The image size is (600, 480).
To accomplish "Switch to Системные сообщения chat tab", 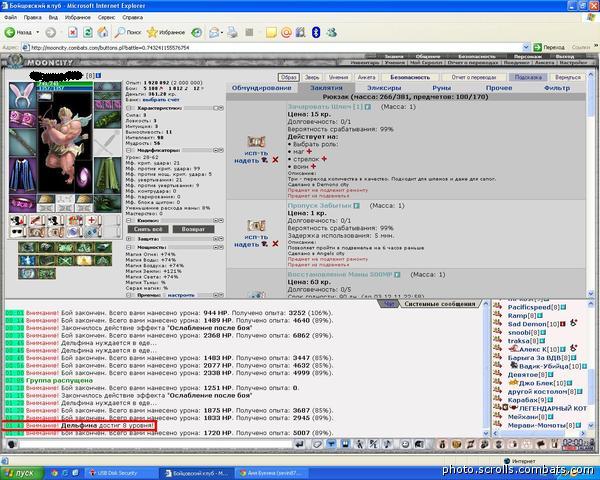I will [x=439, y=304].
